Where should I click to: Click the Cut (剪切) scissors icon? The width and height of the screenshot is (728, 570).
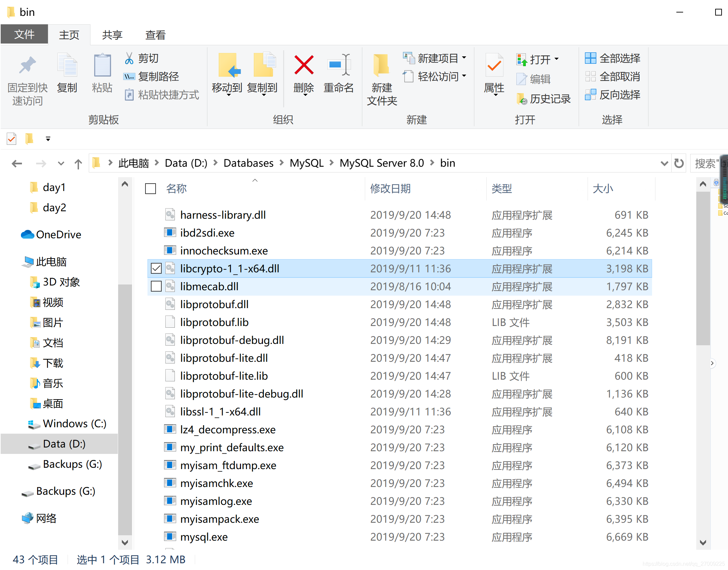coord(129,58)
